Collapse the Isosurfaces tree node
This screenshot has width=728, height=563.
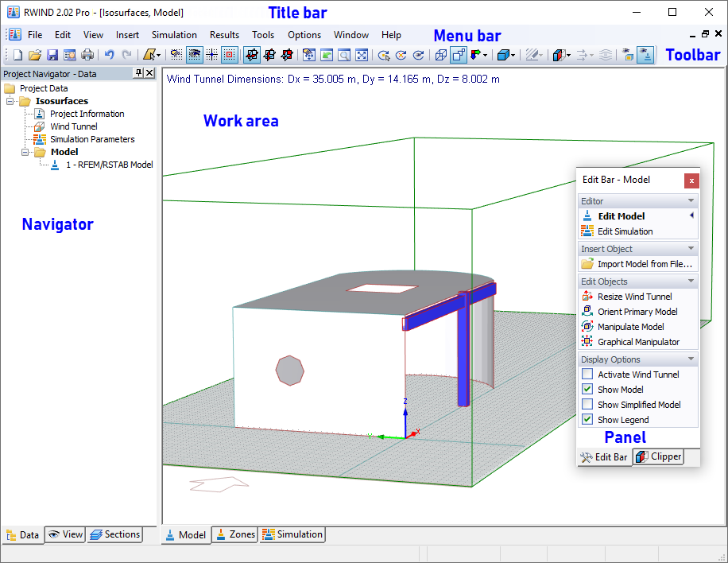coord(10,101)
